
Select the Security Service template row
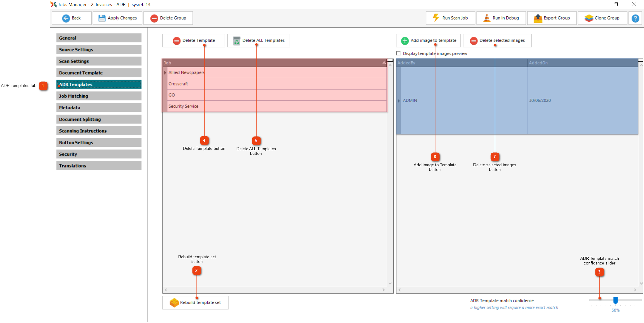pos(183,106)
